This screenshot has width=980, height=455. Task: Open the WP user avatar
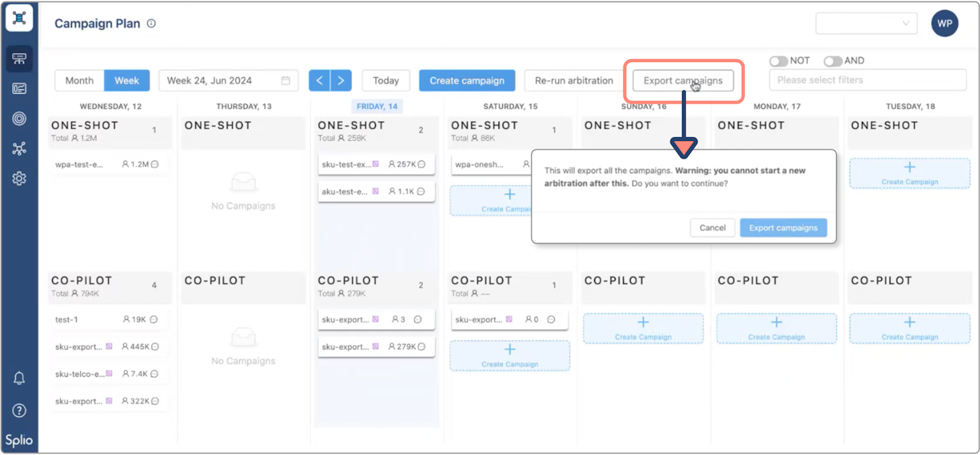(945, 24)
